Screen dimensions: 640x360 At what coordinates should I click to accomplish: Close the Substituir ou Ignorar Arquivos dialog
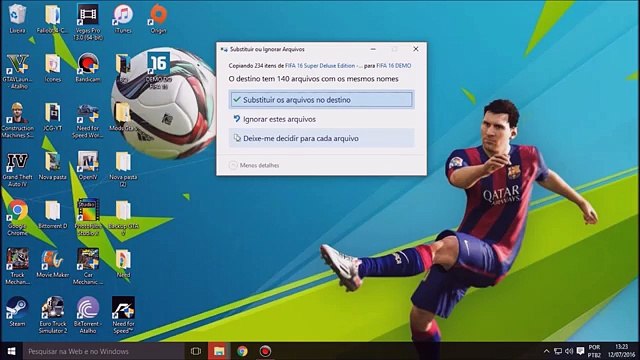point(416,49)
